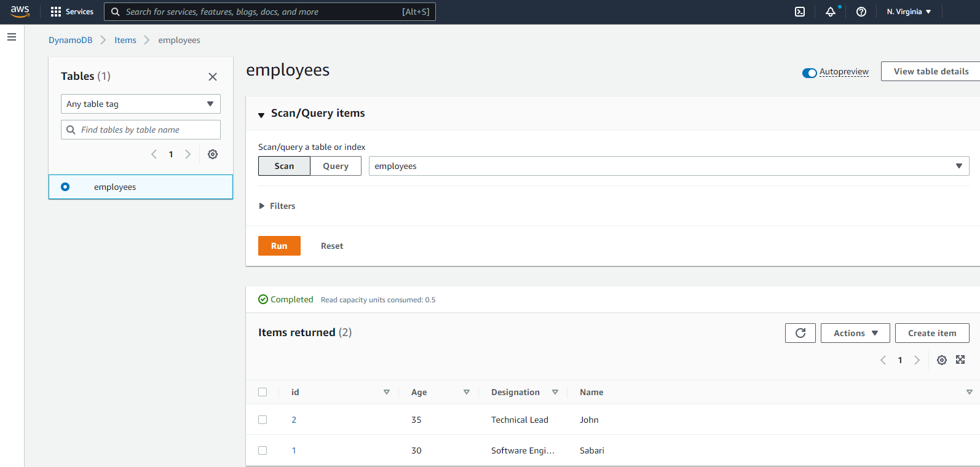
Task: Click the Age value 35
Action: (416, 420)
